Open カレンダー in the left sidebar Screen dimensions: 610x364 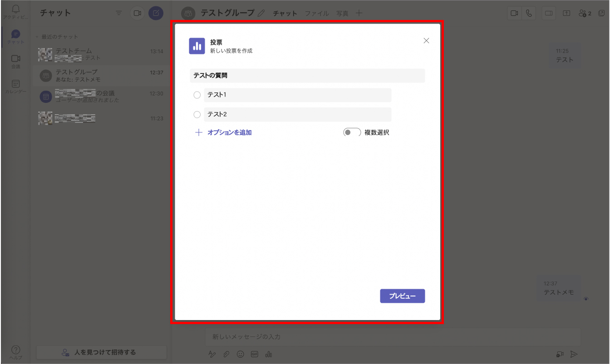point(15,86)
